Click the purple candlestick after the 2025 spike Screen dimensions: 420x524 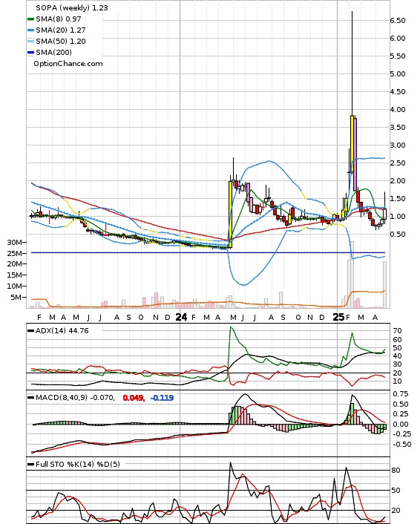355,154
